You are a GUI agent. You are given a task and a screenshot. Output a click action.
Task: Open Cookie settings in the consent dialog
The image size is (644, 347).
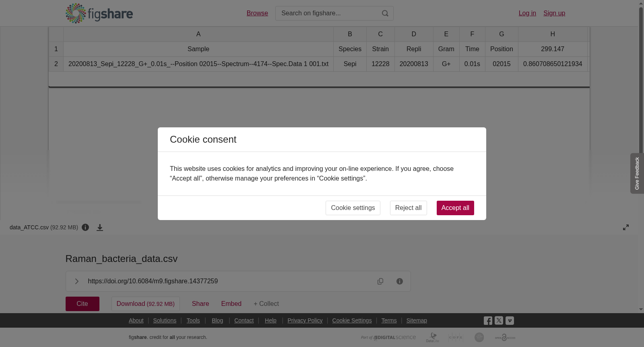353,208
